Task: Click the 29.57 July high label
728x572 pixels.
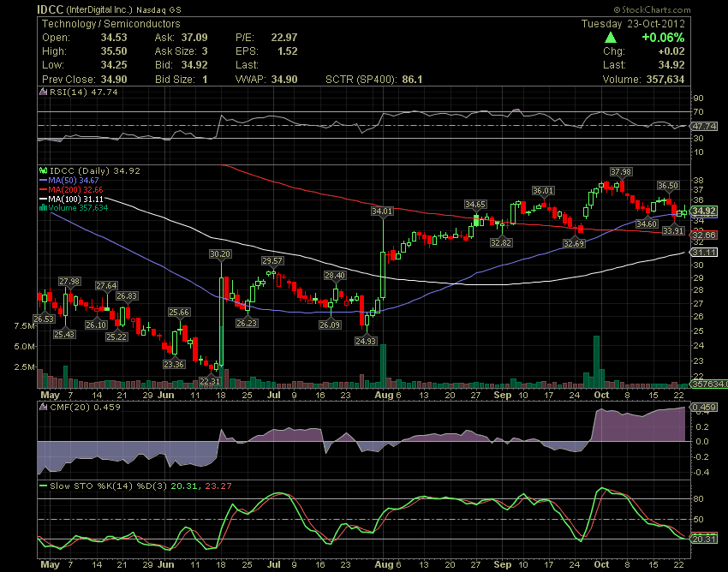Action: 272,260
